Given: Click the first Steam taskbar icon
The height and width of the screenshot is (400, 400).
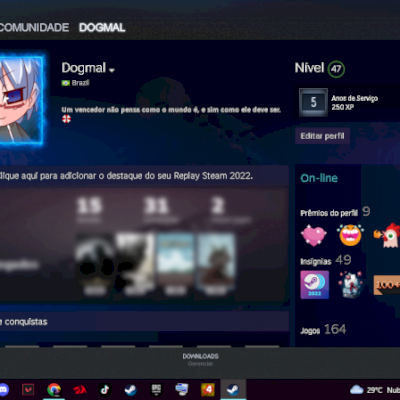Looking at the screenshot, I should coord(130,389).
